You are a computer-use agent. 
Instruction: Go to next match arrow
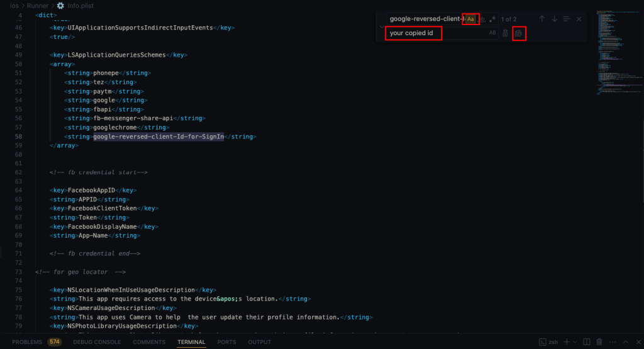(555, 19)
